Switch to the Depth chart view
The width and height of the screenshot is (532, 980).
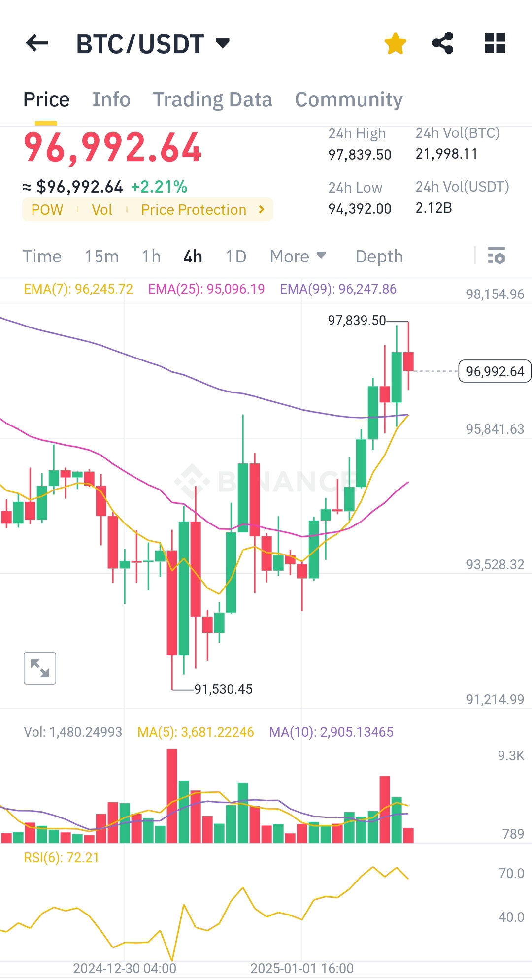[x=379, y=257]
